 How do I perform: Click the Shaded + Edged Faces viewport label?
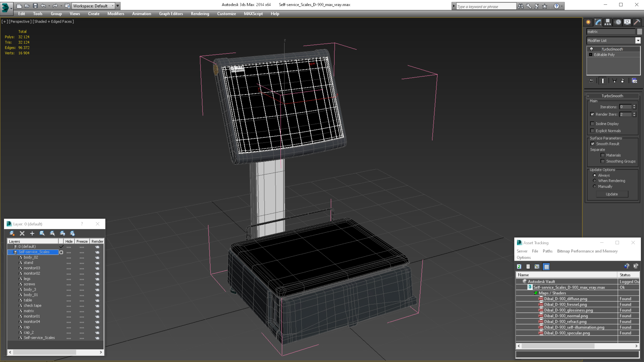coord(53,21)
